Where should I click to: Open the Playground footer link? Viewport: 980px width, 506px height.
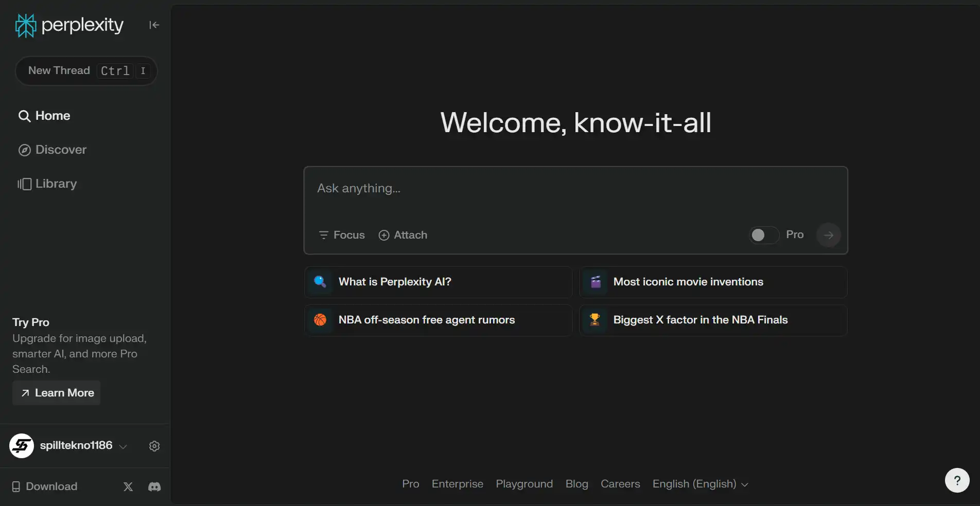pyautogui.click(x=524, y=484)
